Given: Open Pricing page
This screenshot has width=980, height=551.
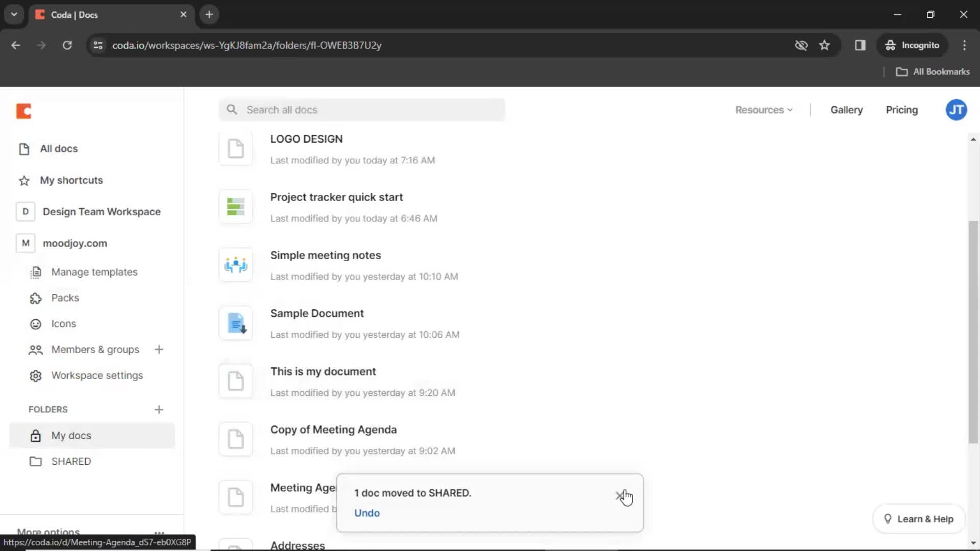Looking at the screenshot, I should (x=901, y=109).
